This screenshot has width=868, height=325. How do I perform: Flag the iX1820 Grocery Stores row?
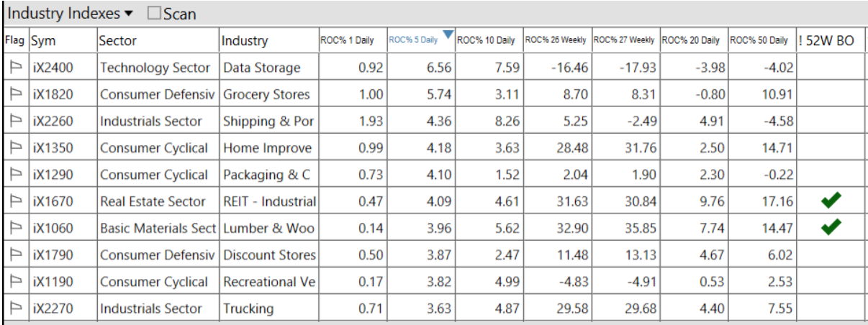[x=15, y=94]
